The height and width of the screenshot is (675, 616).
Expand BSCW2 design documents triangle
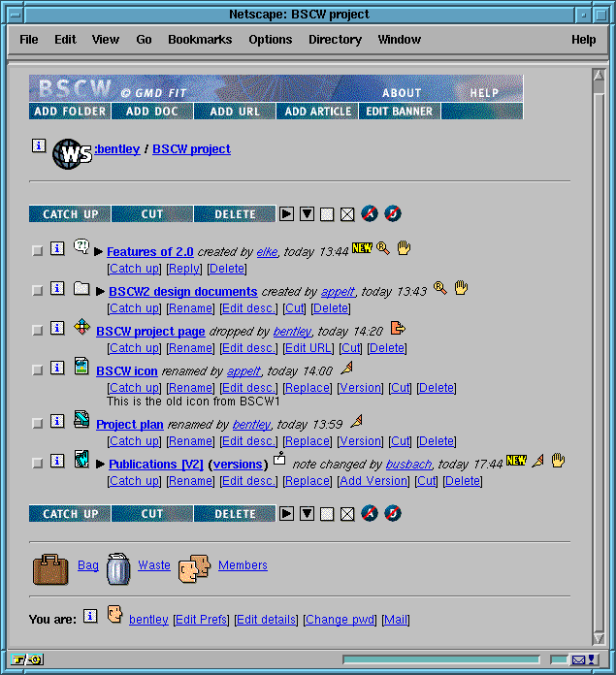100,292
